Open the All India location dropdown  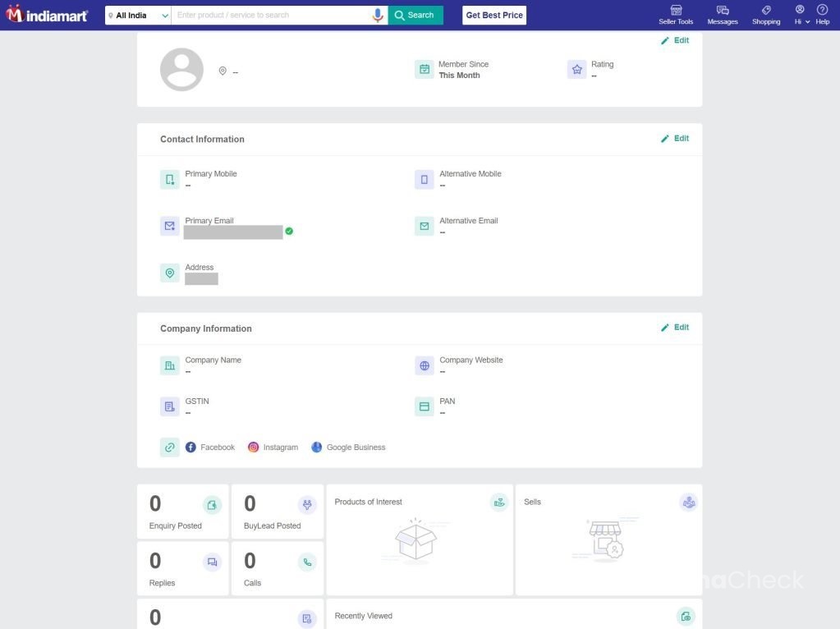point(138,15)
